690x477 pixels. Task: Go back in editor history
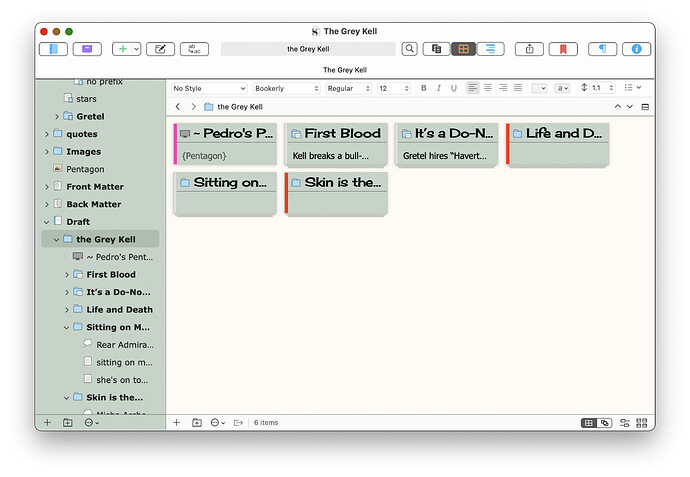[178, 106]
